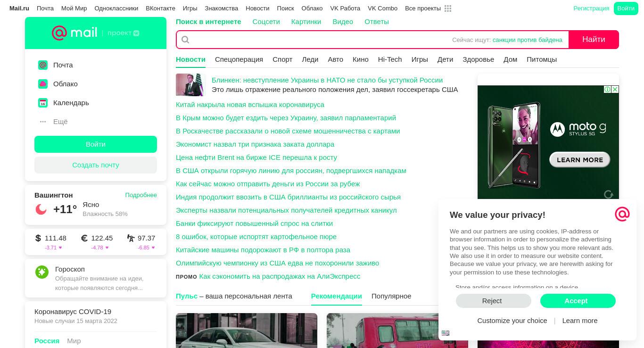Open Customize your choice link
Screen dimensions: 644x348
point(512,321)
